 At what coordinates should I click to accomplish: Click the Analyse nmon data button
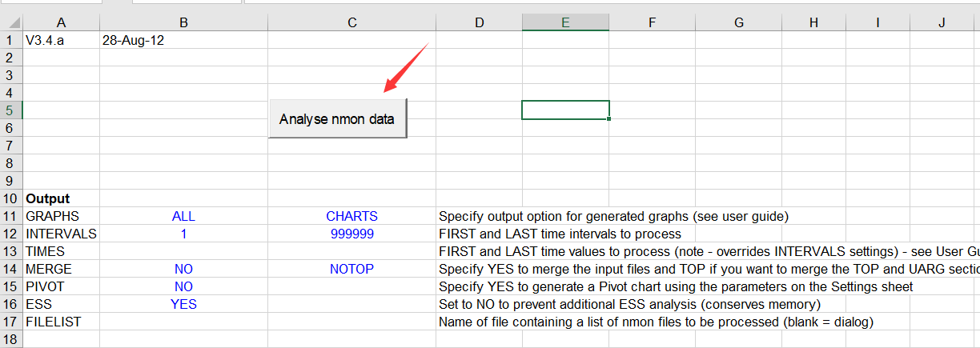[x=337, y=119]
